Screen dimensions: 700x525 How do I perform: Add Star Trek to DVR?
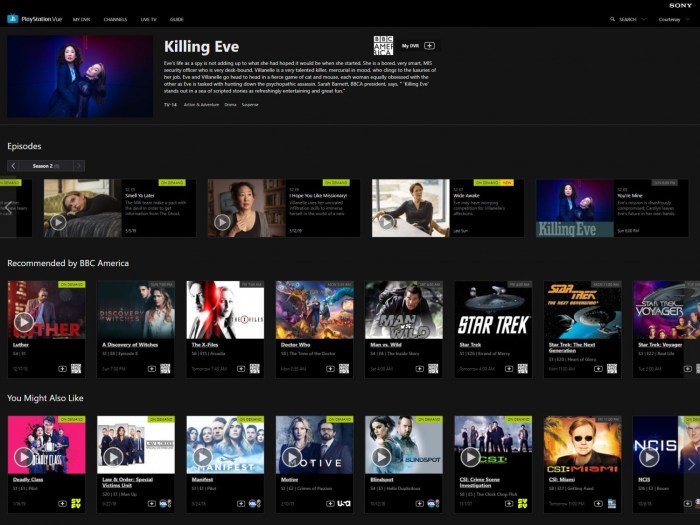[x=509, y=369]
